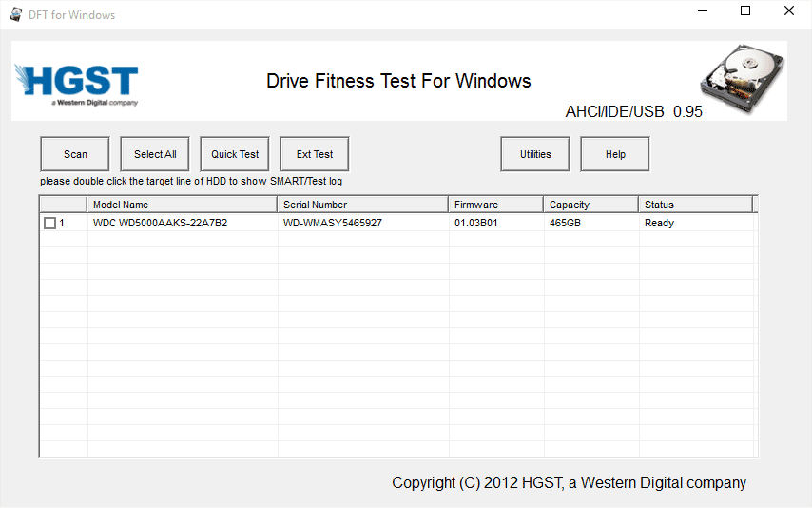Select the WDC WD5000AAKS-22A7B2 drive row

click(160, 224)
